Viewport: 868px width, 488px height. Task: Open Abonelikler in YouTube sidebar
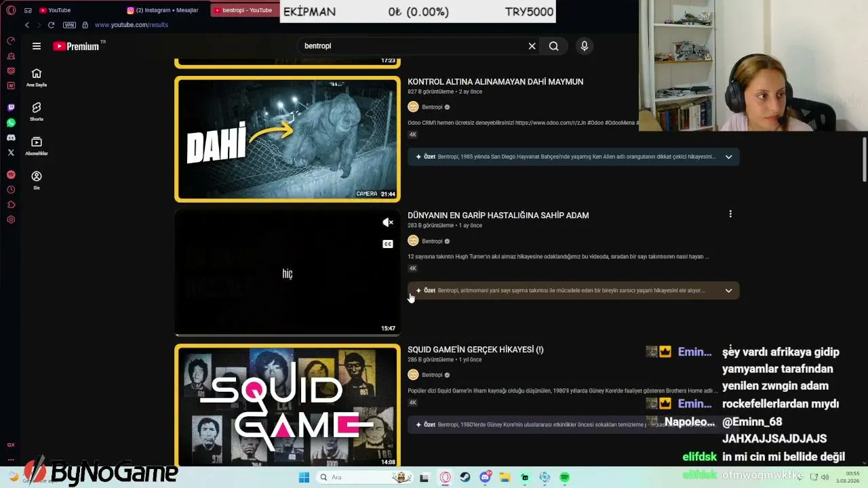[x=37, y=146]
